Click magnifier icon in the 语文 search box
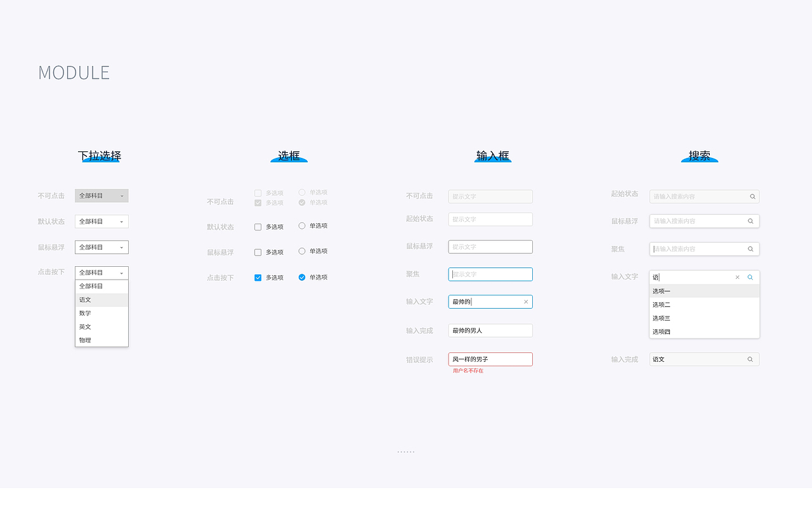812x514 pixels. coord(750,359)
